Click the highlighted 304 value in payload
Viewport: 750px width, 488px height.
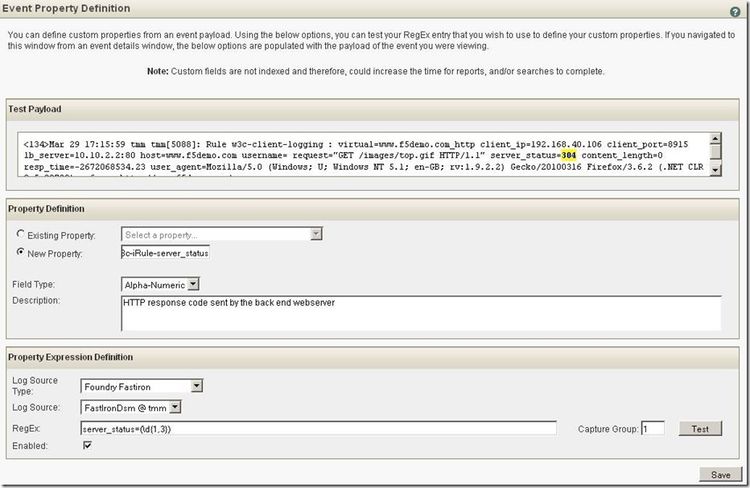pyautogui.click(x=569, y=155)
